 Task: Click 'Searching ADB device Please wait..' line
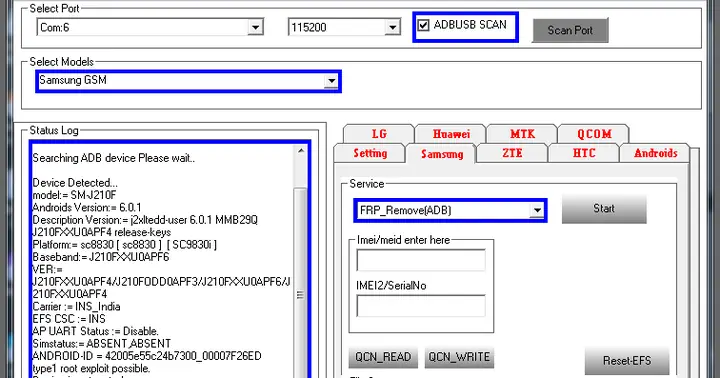pyautogui.click(x=113, y=158)
